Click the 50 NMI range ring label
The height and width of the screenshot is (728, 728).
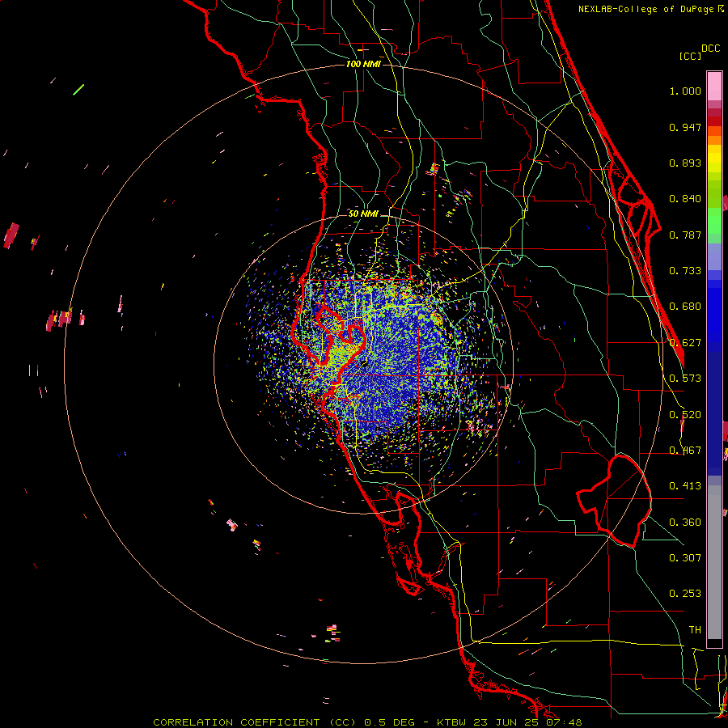click(363, 214)
